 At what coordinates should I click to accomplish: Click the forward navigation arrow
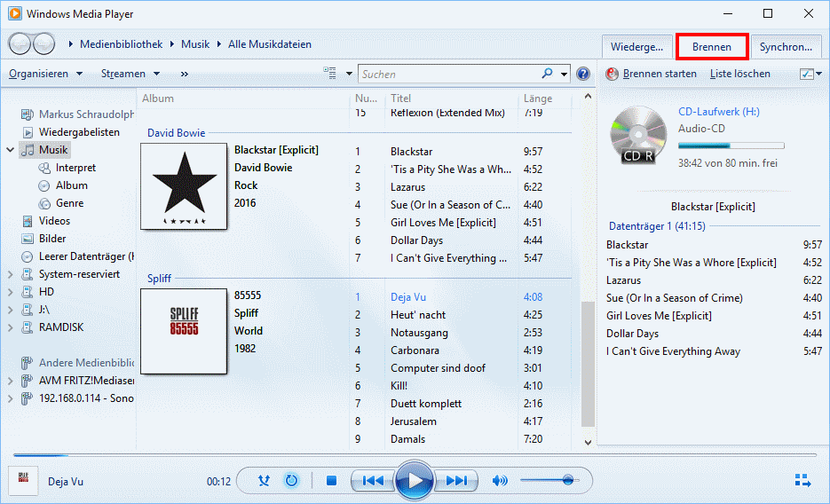(43, 43)
